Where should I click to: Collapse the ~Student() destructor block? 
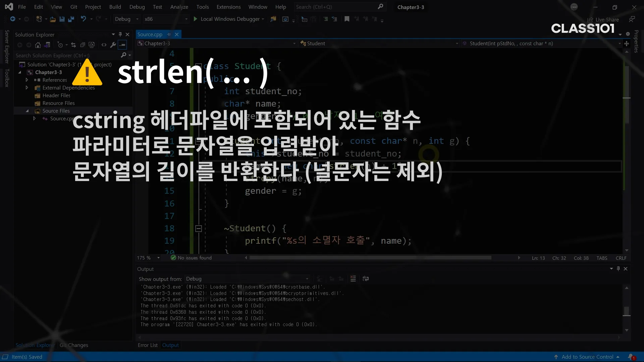tap(199, 229)
